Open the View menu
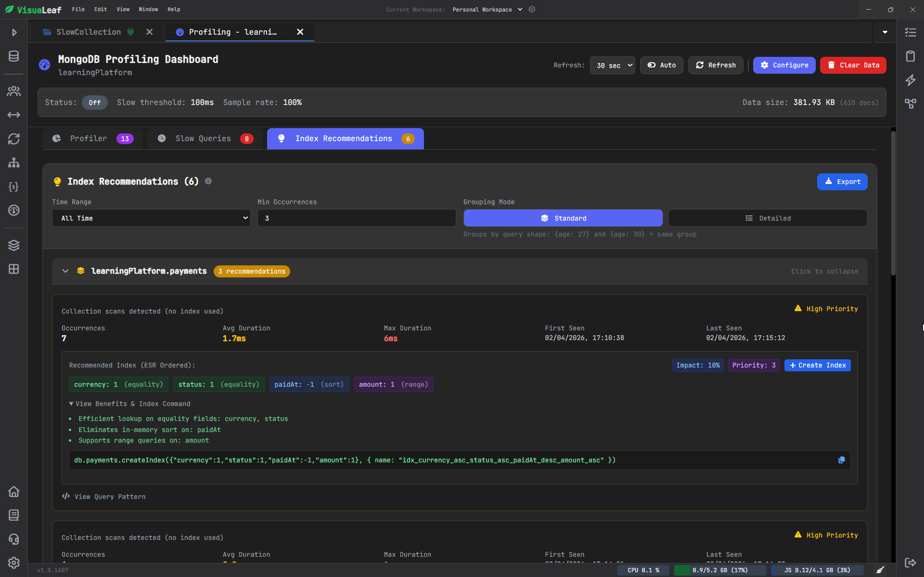924x577 pixels. [x=123, y=9]
